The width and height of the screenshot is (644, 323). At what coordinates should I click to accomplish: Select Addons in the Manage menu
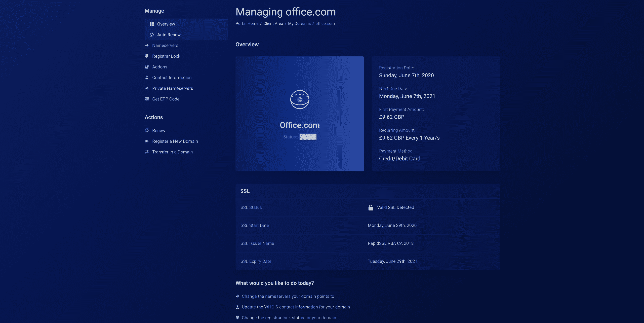(159, 67)
